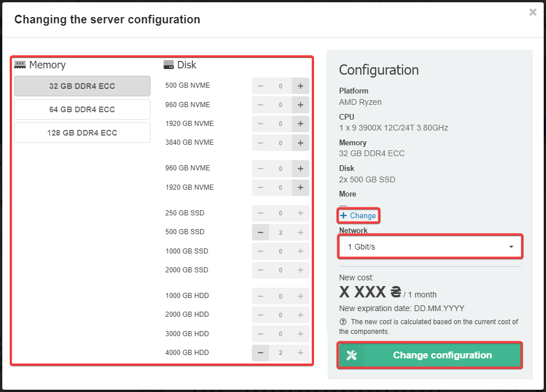
Task: Increase 250 GB SSD count
Action: pos(300,213)
